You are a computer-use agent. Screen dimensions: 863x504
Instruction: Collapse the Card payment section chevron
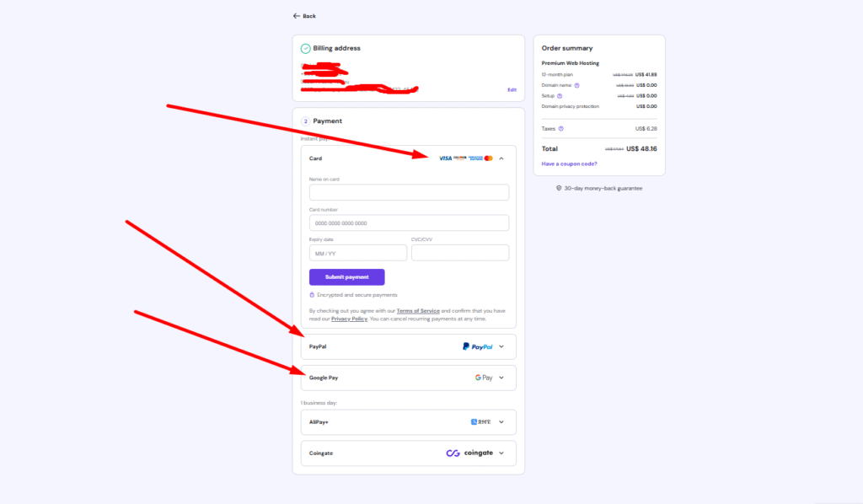[501, 158]
